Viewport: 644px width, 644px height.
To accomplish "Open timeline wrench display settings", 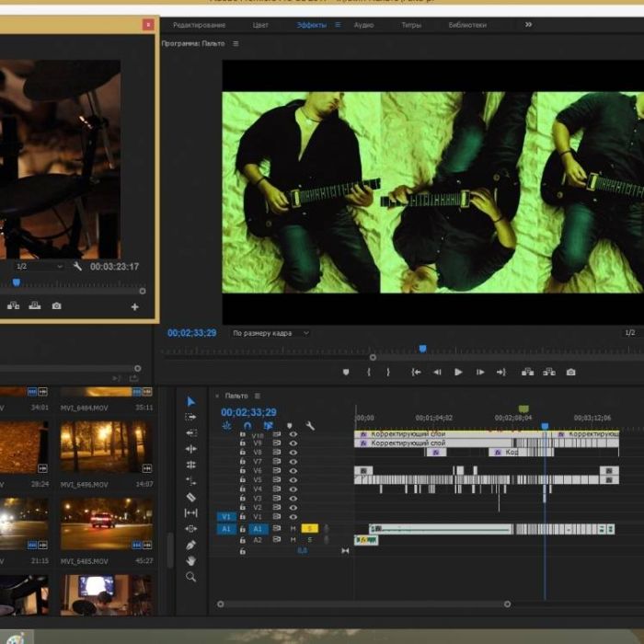I will (x=310, y=425).
